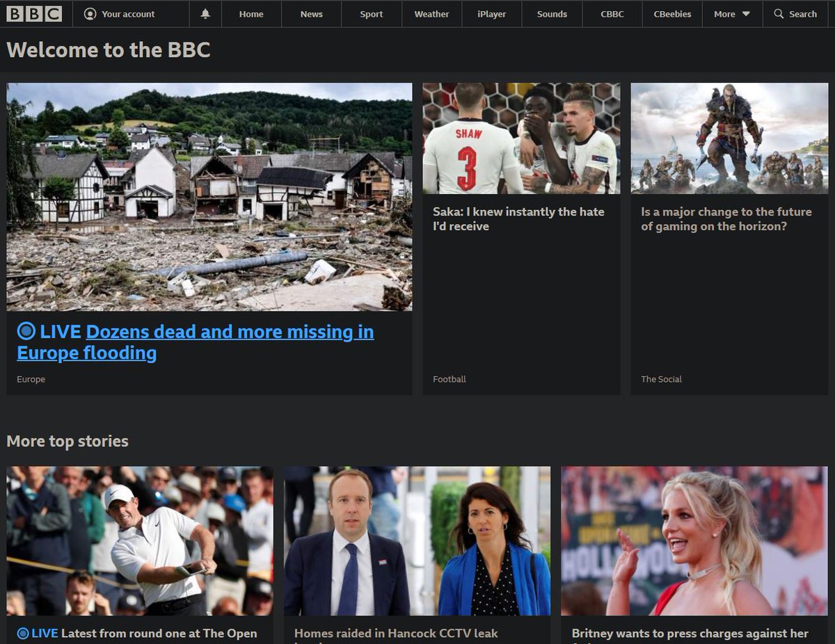Open the future of gaming headline

coord(726,218)
